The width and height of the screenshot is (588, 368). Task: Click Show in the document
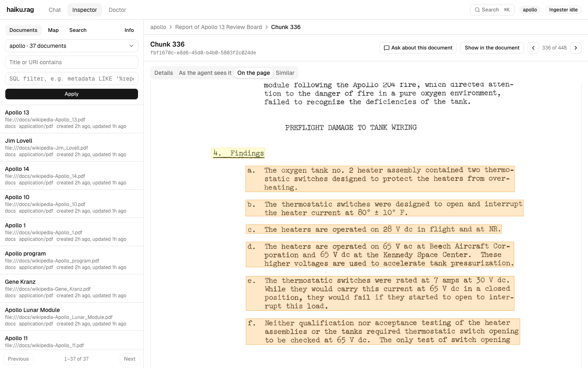[492, 48]
